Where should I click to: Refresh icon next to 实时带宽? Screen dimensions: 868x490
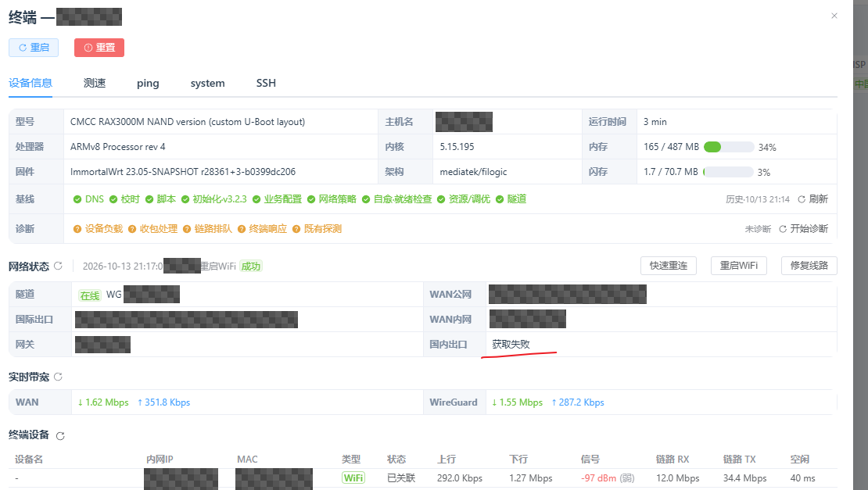tap(58, 377)
